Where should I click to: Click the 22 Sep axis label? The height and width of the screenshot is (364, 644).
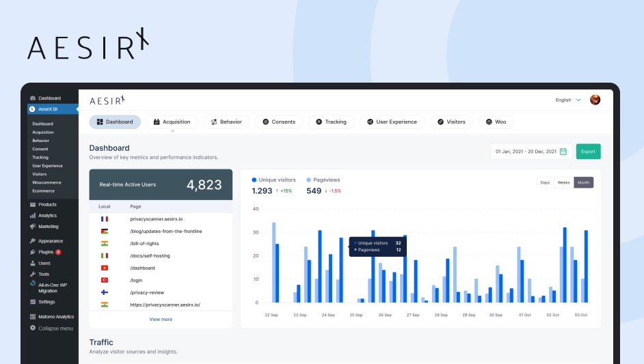pos(271,315)
